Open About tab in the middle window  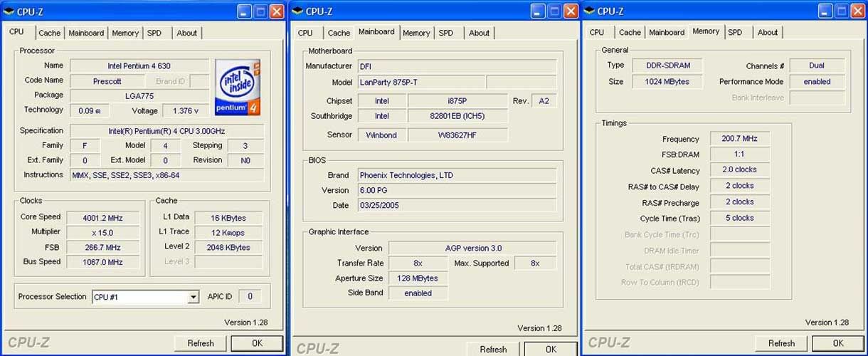click(x=480, y=33)
